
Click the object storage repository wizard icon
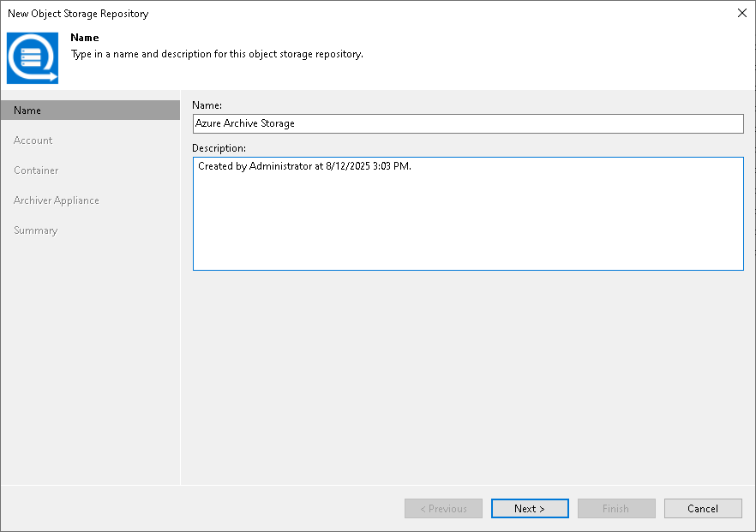point(33,58)
